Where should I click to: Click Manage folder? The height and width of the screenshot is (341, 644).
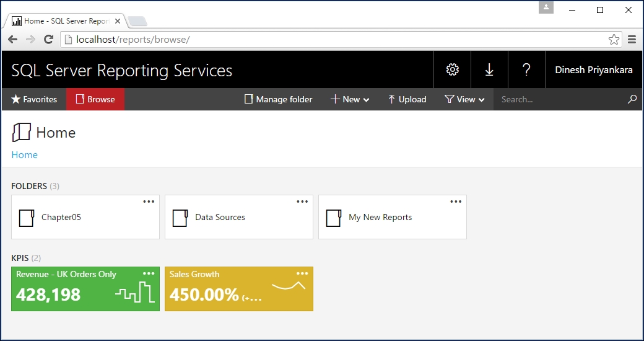pos(279,99)
